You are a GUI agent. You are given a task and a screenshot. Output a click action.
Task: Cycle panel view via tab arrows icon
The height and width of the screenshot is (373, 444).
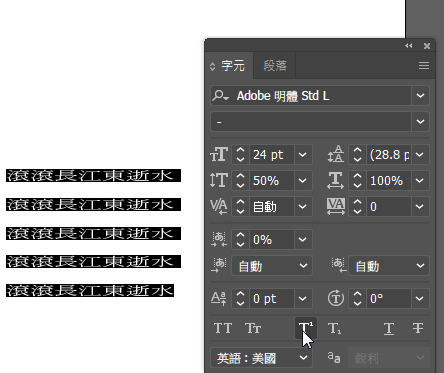[x=212, y=66]
